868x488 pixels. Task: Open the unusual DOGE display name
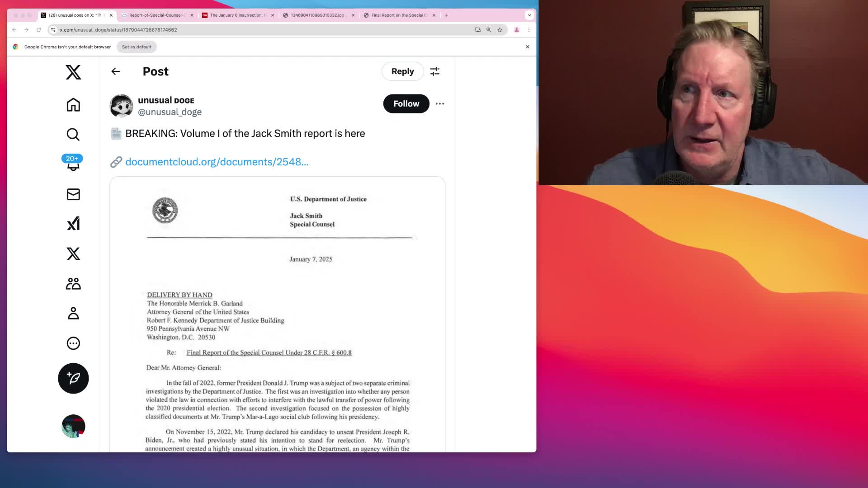[166, 100]
